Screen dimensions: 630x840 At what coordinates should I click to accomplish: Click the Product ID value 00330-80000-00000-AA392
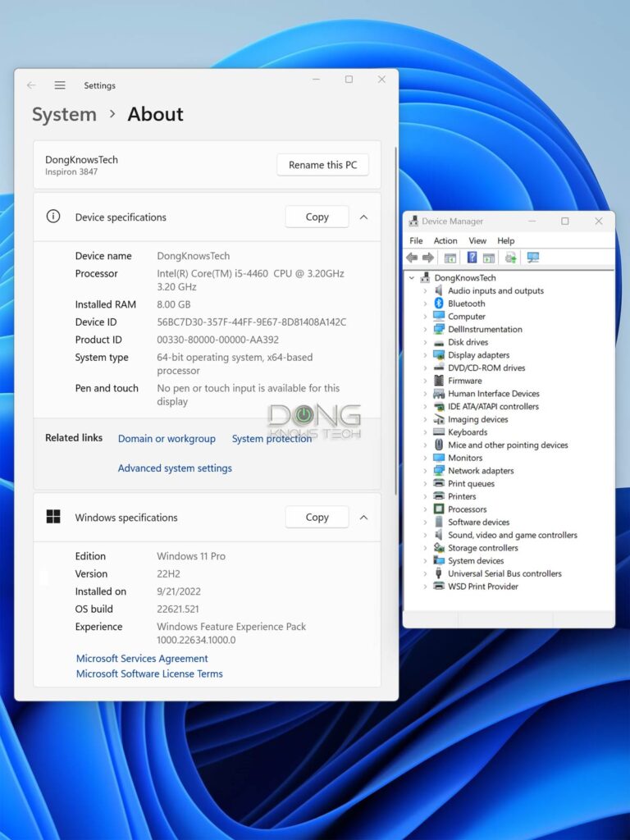[x=217, y=340]
